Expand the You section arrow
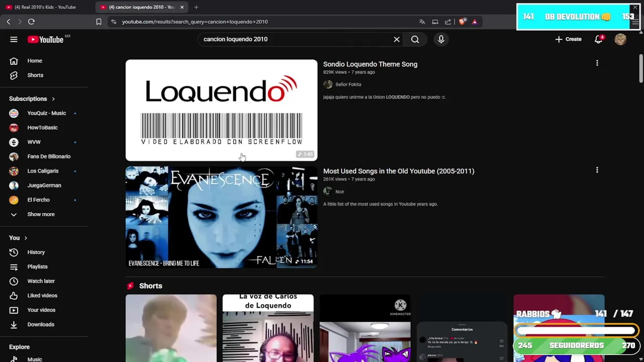This screenshot has width=644, height=362. coord(25,238)
